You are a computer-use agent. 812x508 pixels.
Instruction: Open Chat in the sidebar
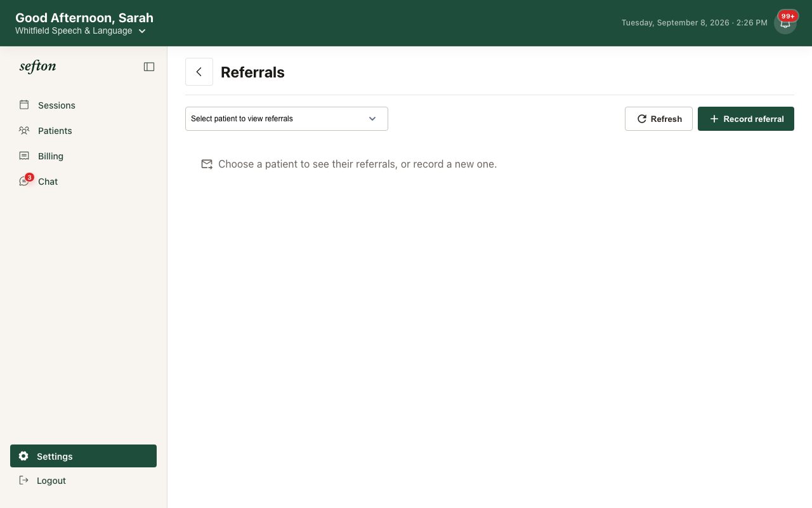[83, 182]
